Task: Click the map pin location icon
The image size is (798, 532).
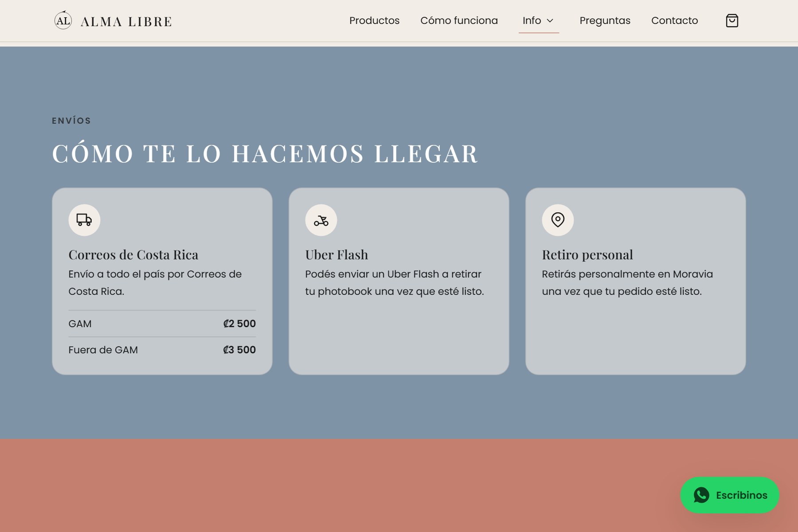Action: [x=558, y=220]
